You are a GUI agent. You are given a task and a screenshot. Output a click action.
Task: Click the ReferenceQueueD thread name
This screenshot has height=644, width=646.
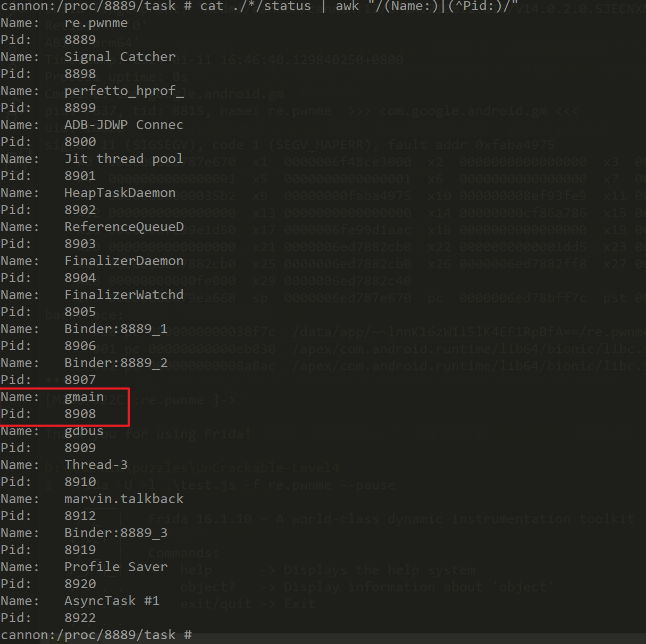(124, 227)
